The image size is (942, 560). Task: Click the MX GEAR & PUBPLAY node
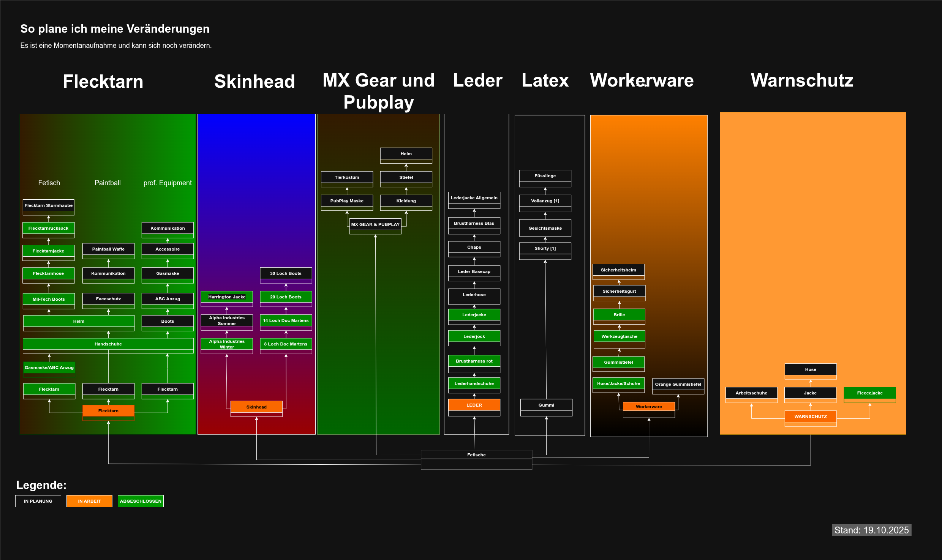coord(375,224)
